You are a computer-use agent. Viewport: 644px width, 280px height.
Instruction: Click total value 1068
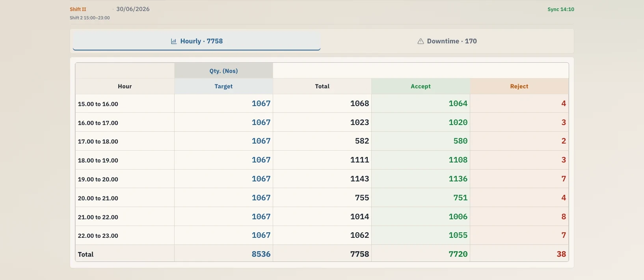[x=359, y=103]
